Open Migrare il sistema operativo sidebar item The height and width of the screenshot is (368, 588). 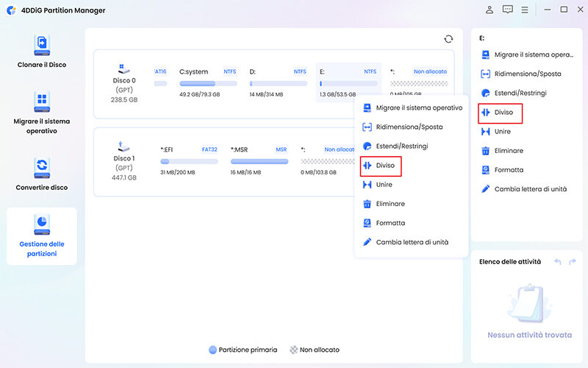[42, 113]
